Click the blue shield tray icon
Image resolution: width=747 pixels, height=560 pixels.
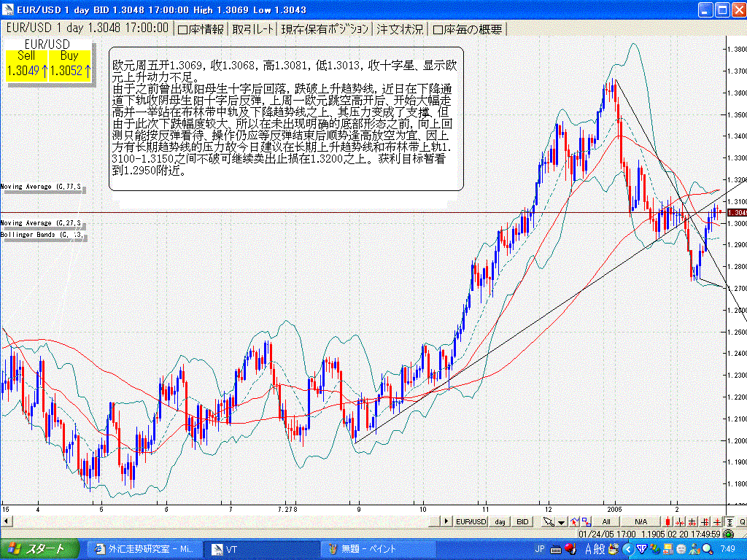click(641, 549)
